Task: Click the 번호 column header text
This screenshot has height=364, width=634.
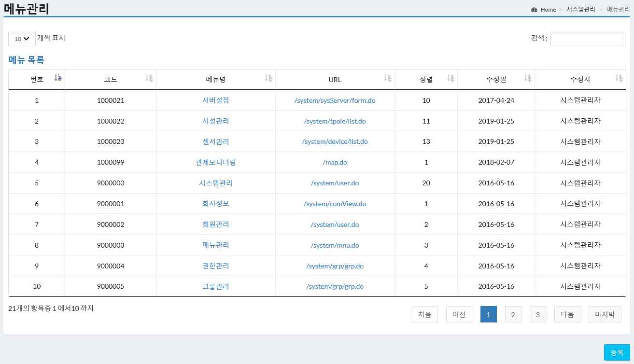Action: (37, 80)
